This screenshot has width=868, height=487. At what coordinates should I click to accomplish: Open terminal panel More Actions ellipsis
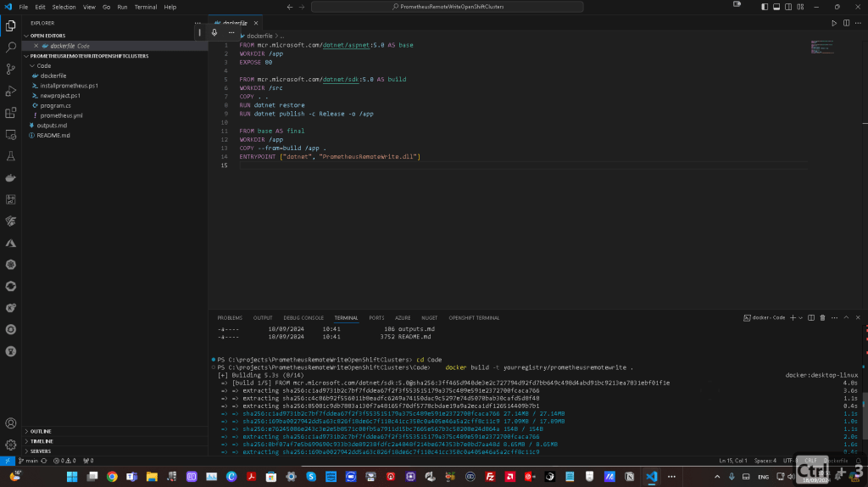pyautogui.click(x=834, y=318)
